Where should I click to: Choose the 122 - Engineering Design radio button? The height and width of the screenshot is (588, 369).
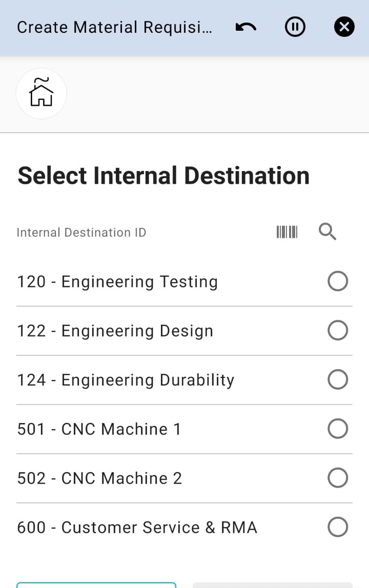coord(338,330)
